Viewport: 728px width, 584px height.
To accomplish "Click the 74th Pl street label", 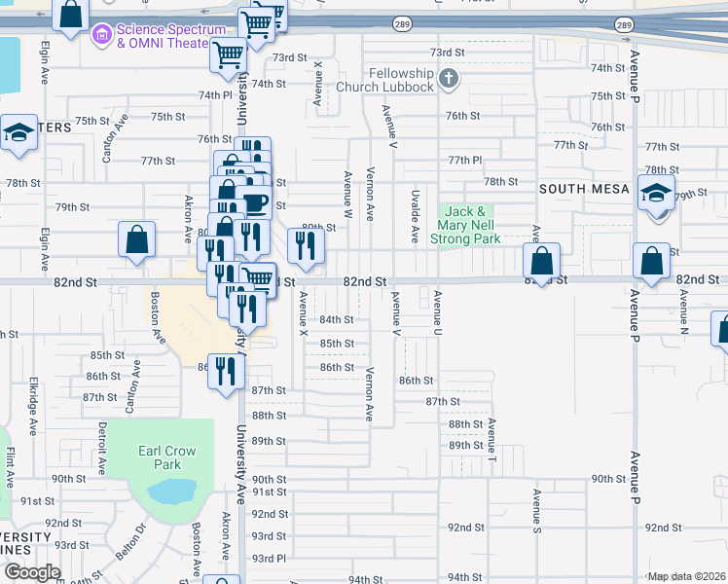I will coord(215,95).
